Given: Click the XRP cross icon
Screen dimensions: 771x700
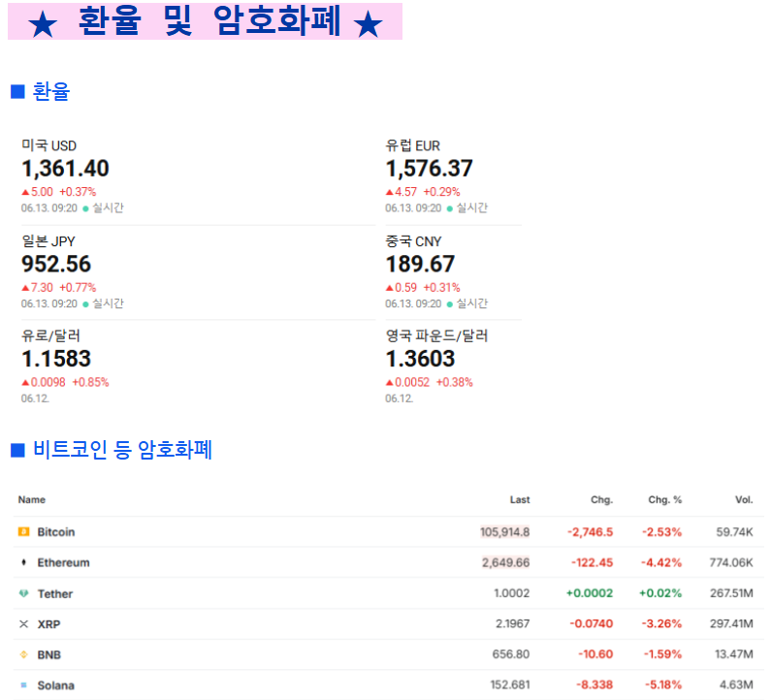Looking at the screenshot, I should click(x=23, y=623).
